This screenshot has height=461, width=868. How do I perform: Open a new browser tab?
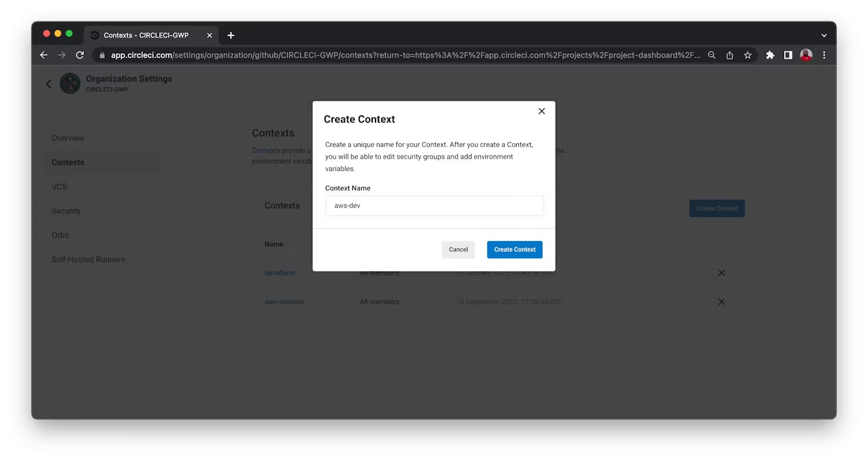[231, 35]
